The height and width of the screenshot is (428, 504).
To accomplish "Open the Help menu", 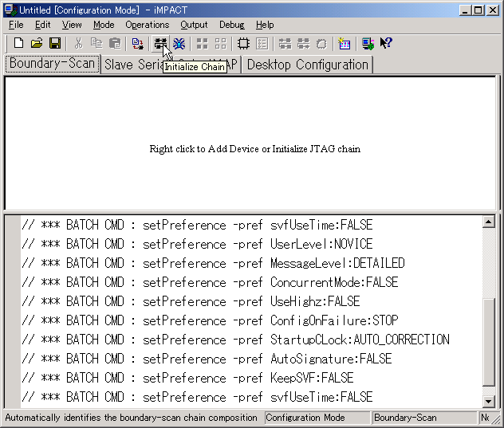I will click(265, 25).
